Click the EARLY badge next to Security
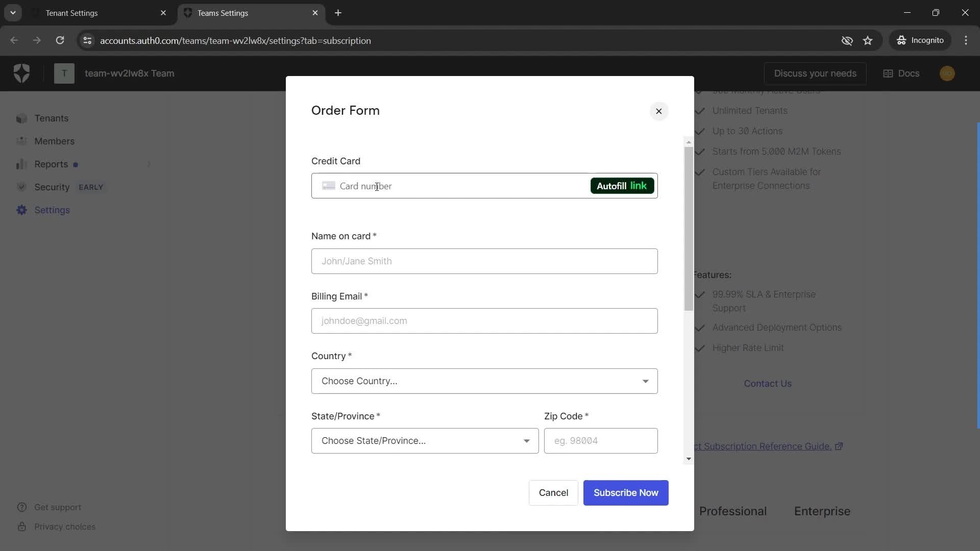 click(91, 187)
